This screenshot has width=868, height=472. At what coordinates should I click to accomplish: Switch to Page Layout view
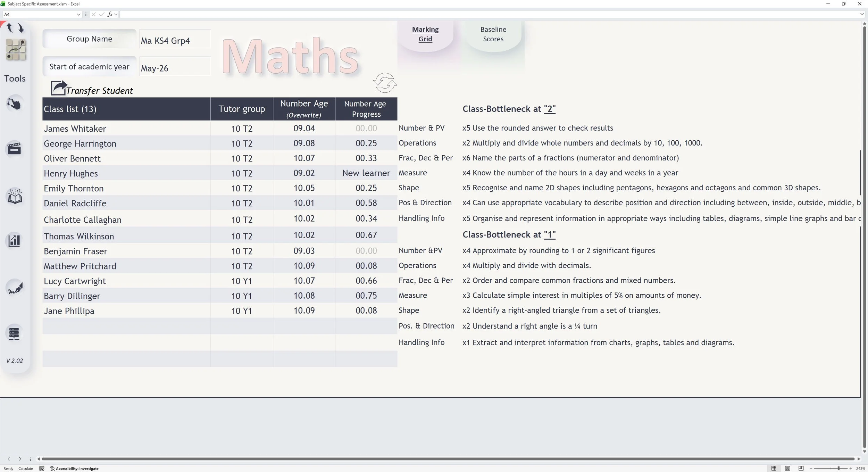pyautogui.click(x=787, y=469)
